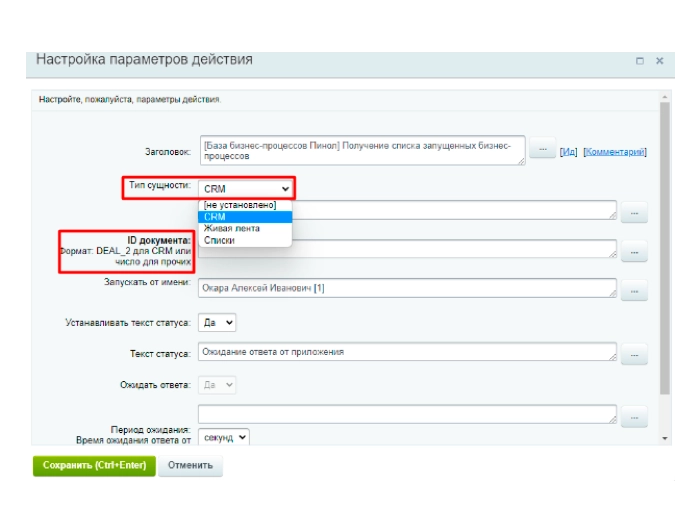The image size is (700, 516).
Task: Close the Настройка параметров действия dialog
Action: 660,61
